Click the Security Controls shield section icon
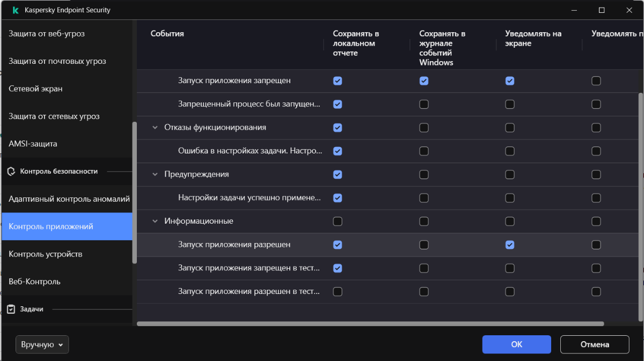 coord(11,171)
